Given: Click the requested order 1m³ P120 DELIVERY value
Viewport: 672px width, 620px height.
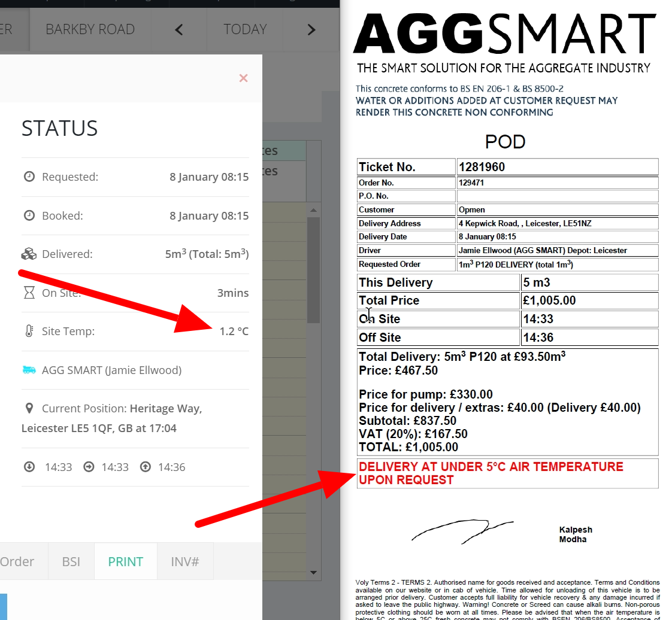Looking at the screenshot, I should [516, 264].
